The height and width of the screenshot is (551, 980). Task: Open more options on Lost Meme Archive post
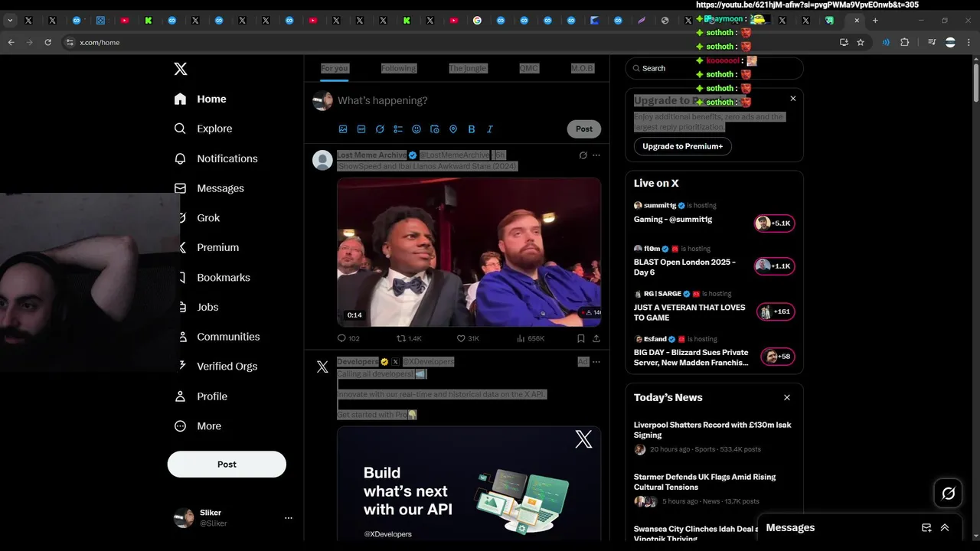(x=596, y=155)
